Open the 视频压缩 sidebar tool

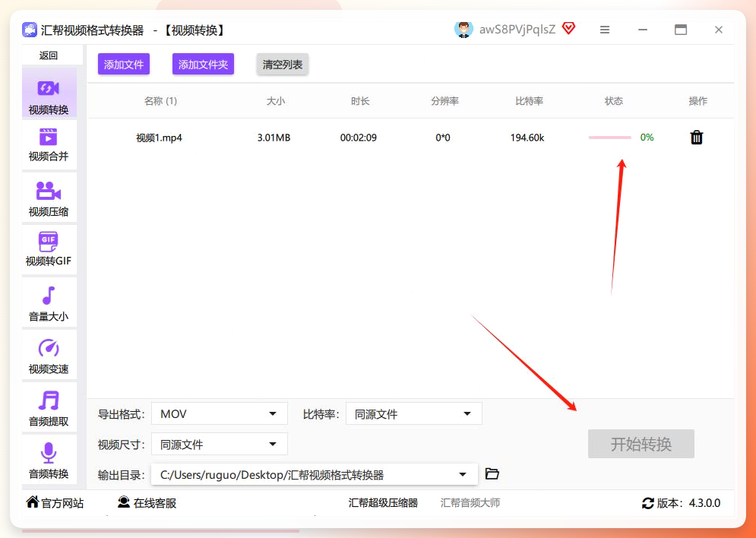pyautogui.click(x=49, y=198)
